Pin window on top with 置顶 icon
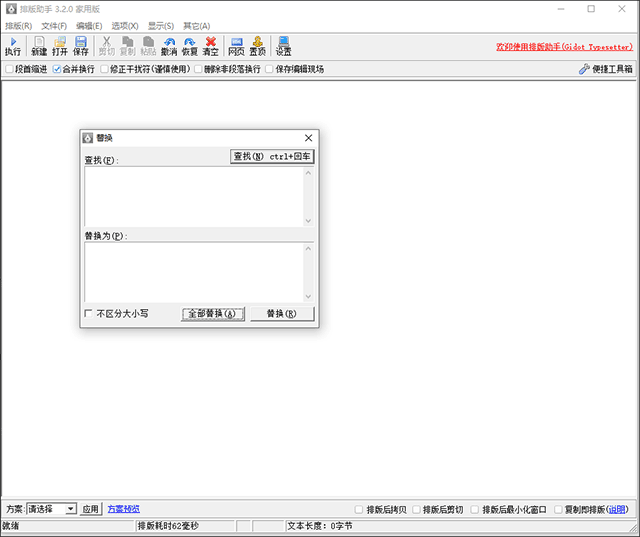The image size is (640, 537). (x=258, y=46)
